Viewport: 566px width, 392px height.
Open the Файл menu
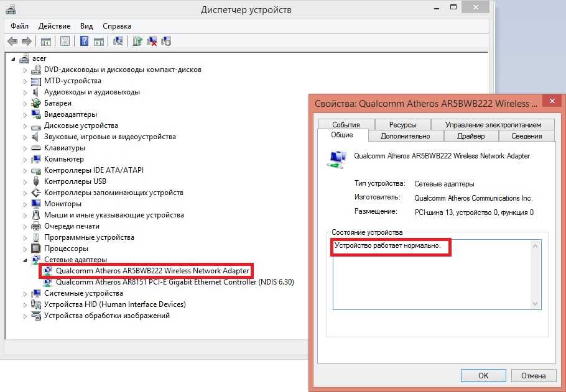[x=19, y=26]
